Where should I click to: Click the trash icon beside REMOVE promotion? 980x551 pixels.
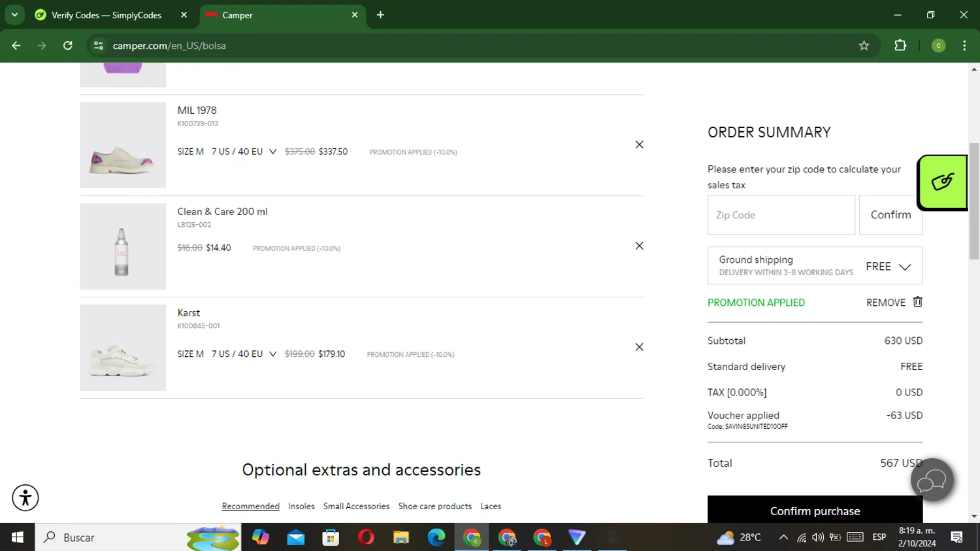[917, 302]
